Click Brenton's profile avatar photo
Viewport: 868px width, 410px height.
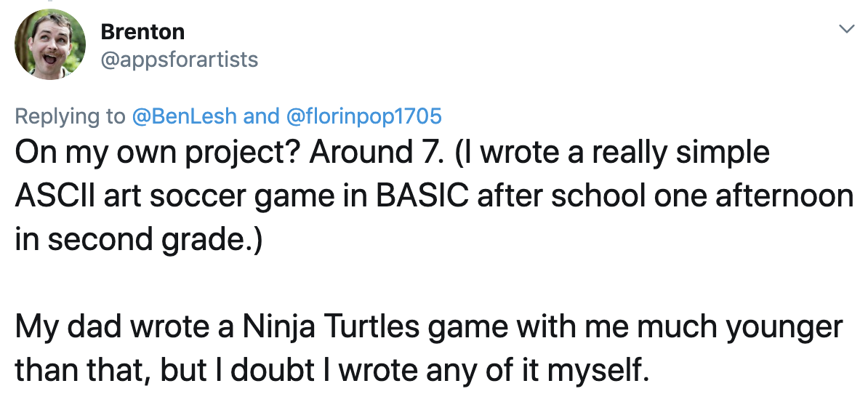[x=50, y=45]
